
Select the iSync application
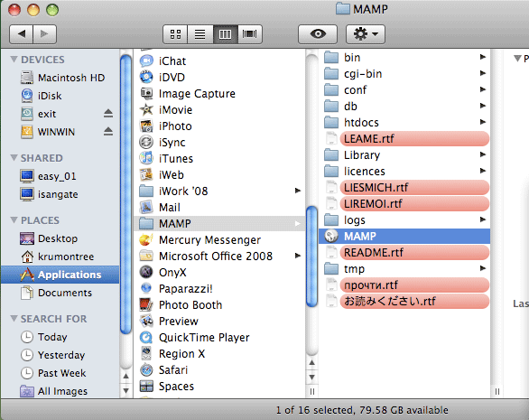coord(219,142)
